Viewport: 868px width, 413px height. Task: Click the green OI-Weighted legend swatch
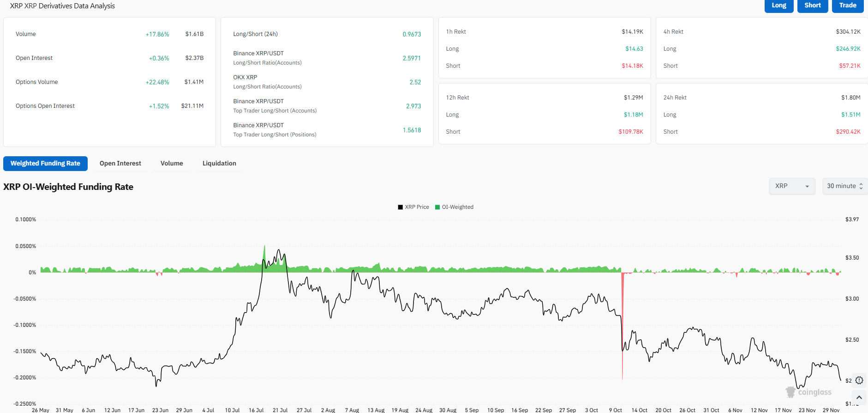coord(437,207)
